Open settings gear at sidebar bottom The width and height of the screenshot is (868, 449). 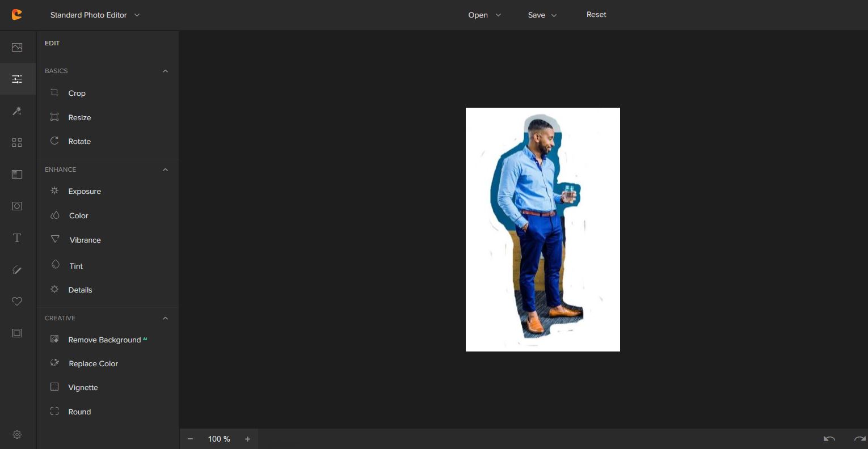pos(17,434)
